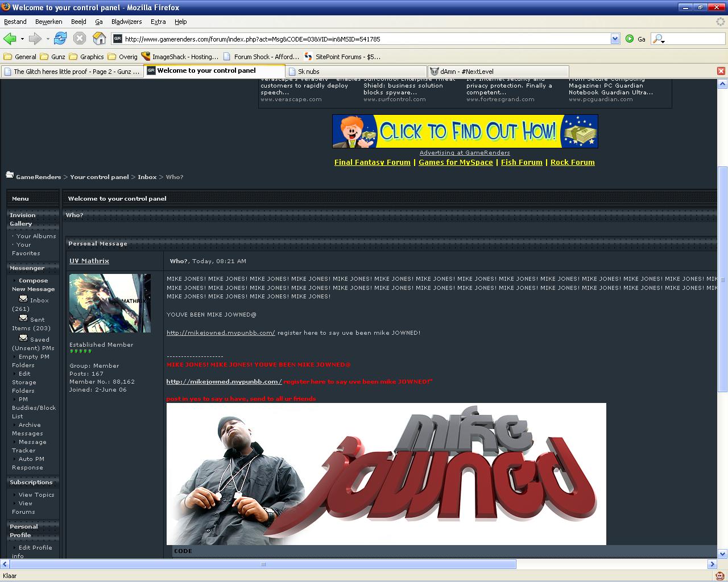
Task: Switch to the dAmn #NextLevel tab
Action: [x=497, y=72]
